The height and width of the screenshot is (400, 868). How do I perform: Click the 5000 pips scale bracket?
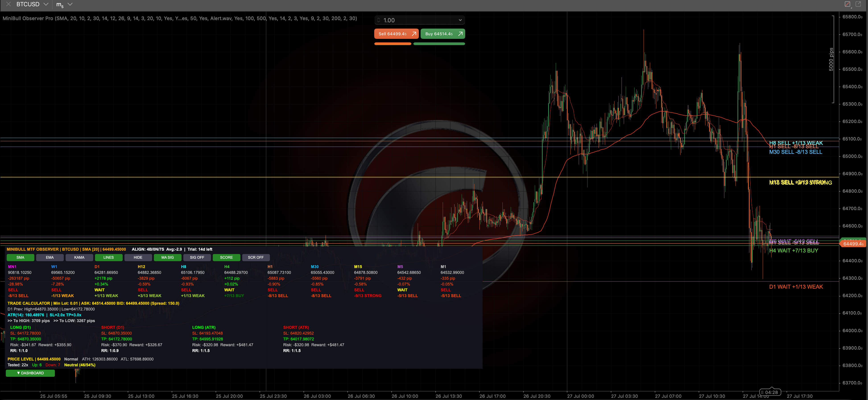832,59
